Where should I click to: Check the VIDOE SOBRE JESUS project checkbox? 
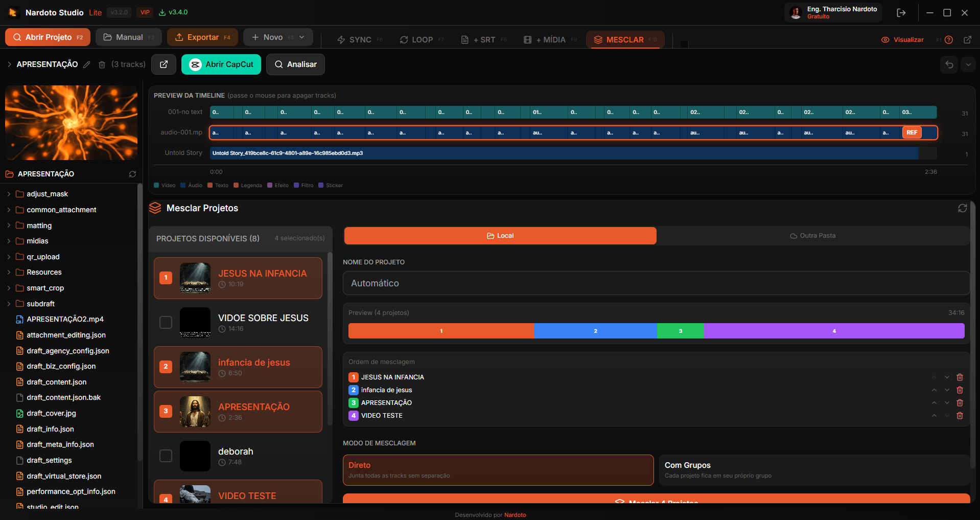pyautogui.click(x=166, y=322)
